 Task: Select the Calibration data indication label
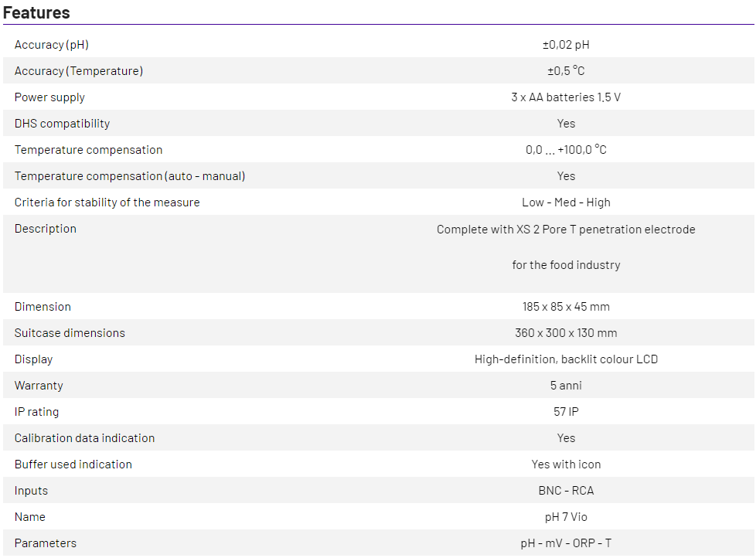tap(84, 438)
